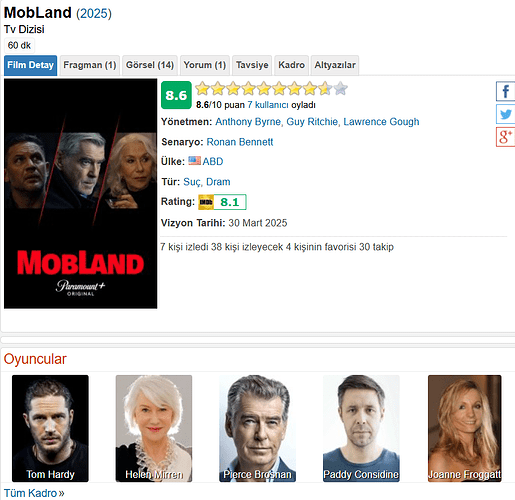Rate with the first gold star
Screen dimensions: 515x500
point(202,89)
